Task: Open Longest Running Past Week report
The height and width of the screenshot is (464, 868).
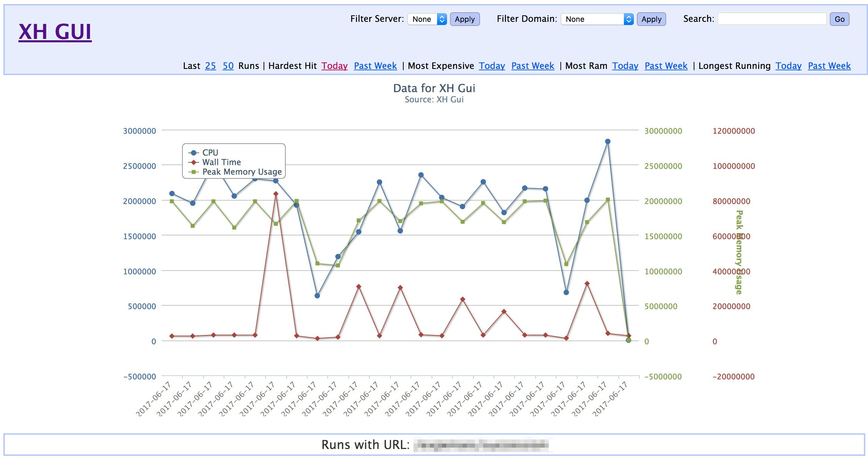Action: (829, 66)
